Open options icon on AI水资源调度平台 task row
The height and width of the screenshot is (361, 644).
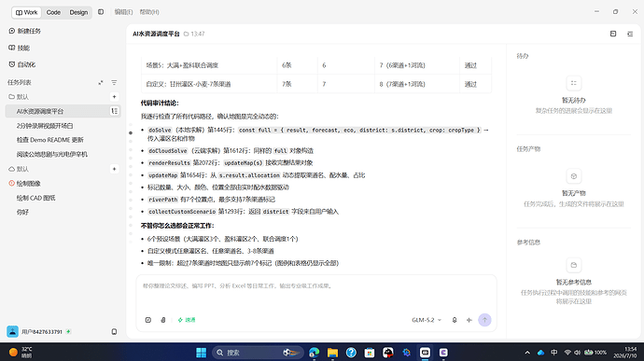pos(114,111)
